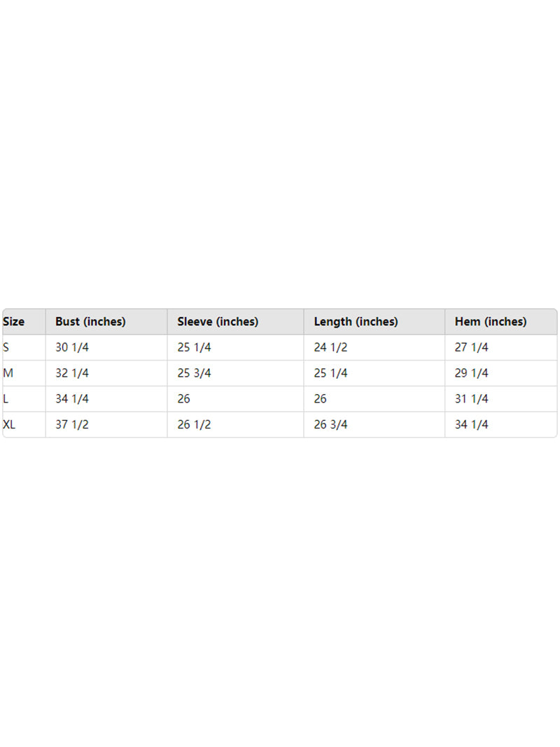The image size is (560, 747).
Task: Click the L size row label
Action: click(x=6, y=399)
